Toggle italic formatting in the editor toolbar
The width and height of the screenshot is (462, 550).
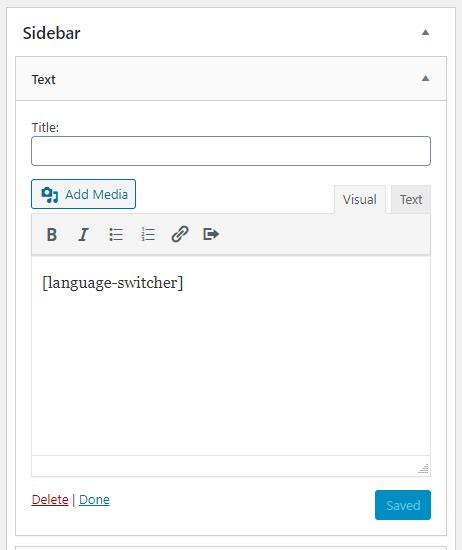[83, 234]
